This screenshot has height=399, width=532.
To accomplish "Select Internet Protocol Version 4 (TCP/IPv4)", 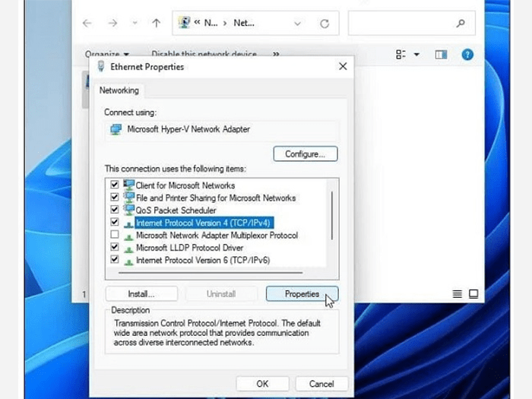I will click(204, 223).
